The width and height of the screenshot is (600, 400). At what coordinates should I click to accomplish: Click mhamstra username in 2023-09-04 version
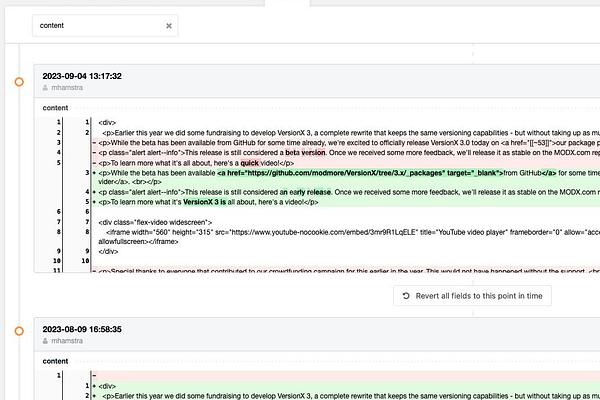[x=67, y=88]
